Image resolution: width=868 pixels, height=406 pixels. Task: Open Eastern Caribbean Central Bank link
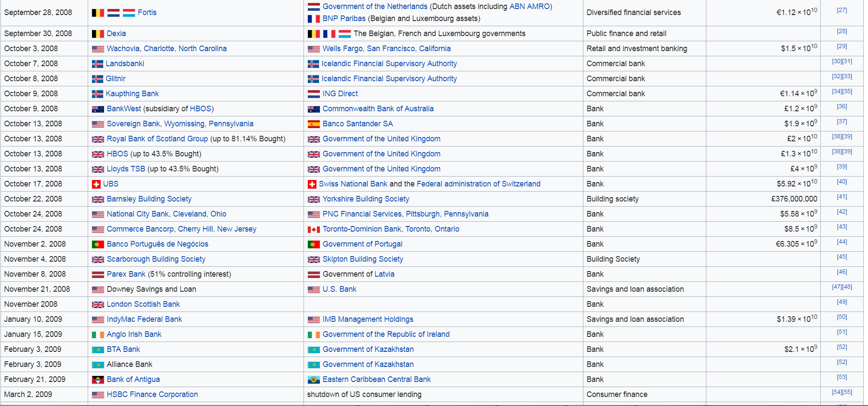click(377, 379)
